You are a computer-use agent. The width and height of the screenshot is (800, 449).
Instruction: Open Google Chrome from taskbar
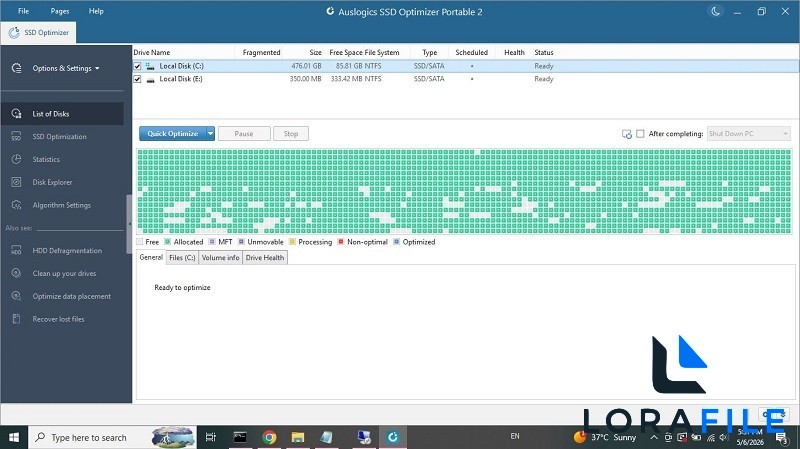269,437
